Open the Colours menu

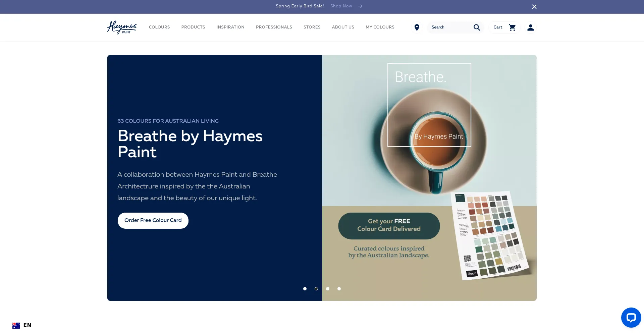pyautogui.click(x=159, y=27)
